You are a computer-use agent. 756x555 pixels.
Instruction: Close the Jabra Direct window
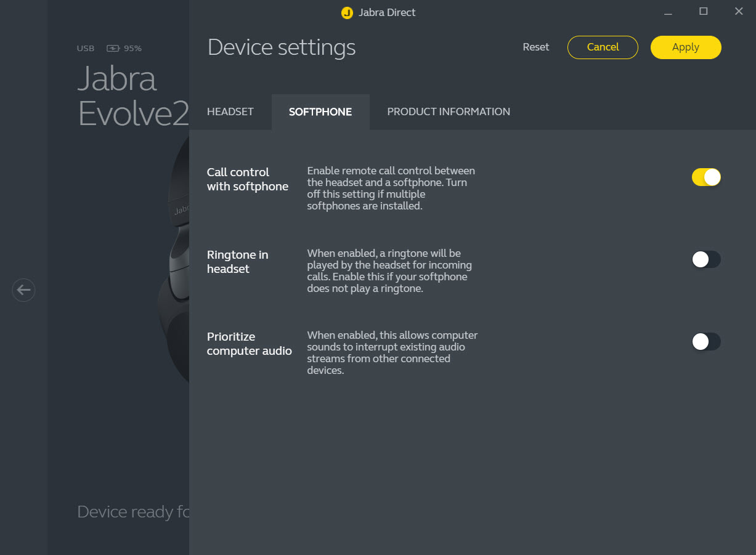739,12
